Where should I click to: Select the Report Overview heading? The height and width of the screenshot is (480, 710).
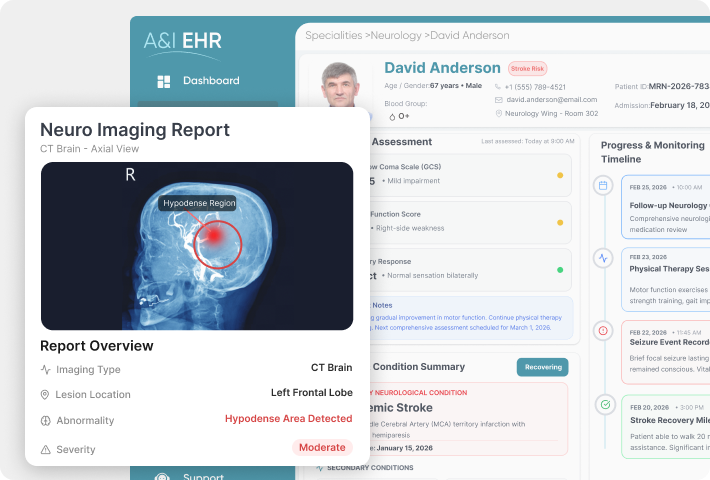(x=97, y=346)
